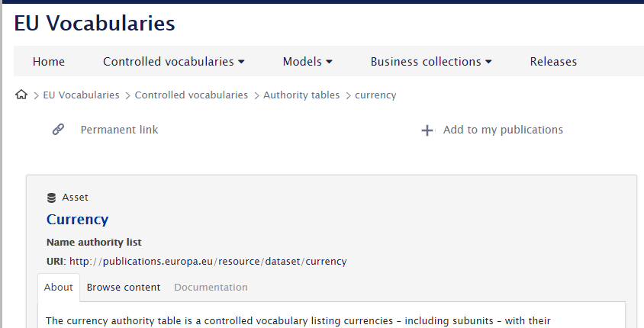Click the Permanent link text

click(x=119, y=130)
